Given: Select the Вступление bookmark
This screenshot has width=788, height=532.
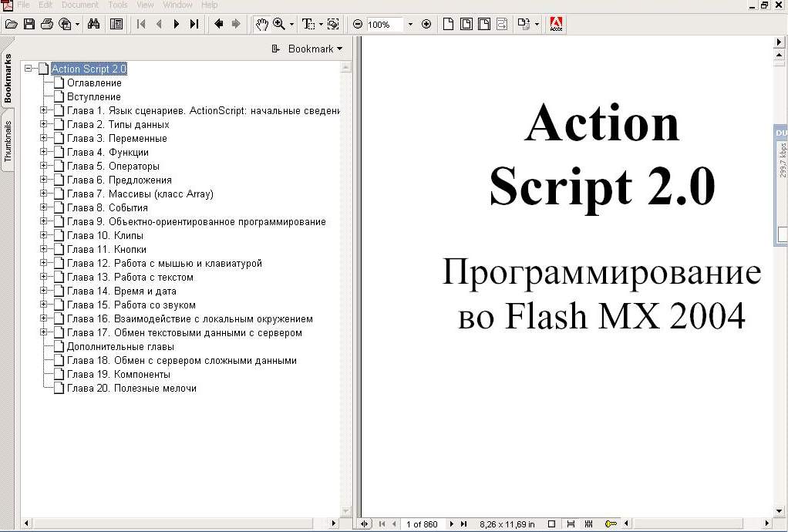Looking at the screenshot, I should 93,96.
